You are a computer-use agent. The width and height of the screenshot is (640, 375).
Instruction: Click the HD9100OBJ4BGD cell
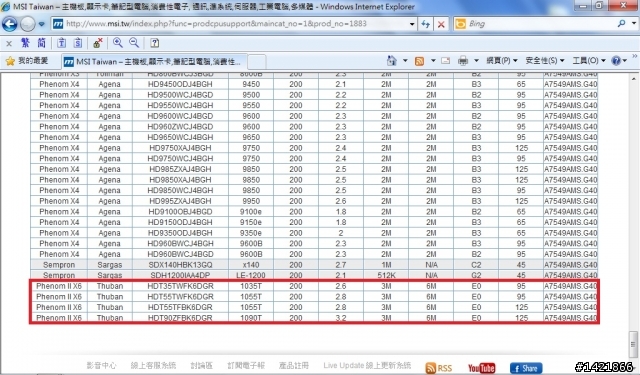click(180, 212)
